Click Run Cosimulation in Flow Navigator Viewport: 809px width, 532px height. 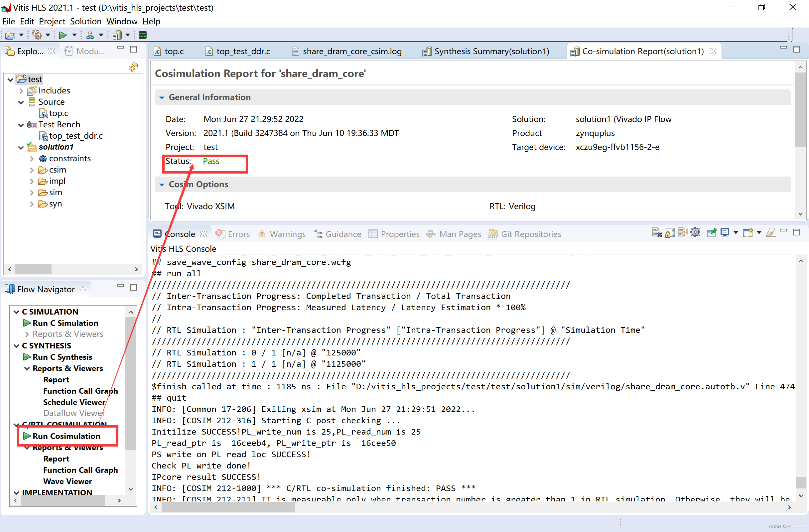click(x=66, y=436)
